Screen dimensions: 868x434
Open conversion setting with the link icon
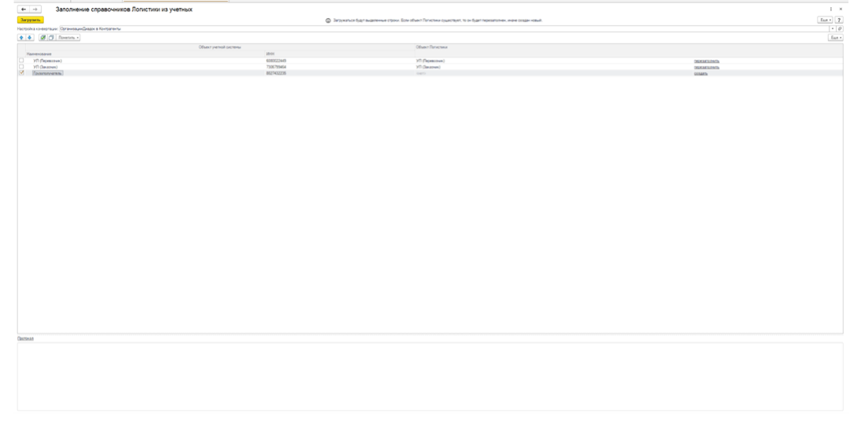tap(841, 29)
